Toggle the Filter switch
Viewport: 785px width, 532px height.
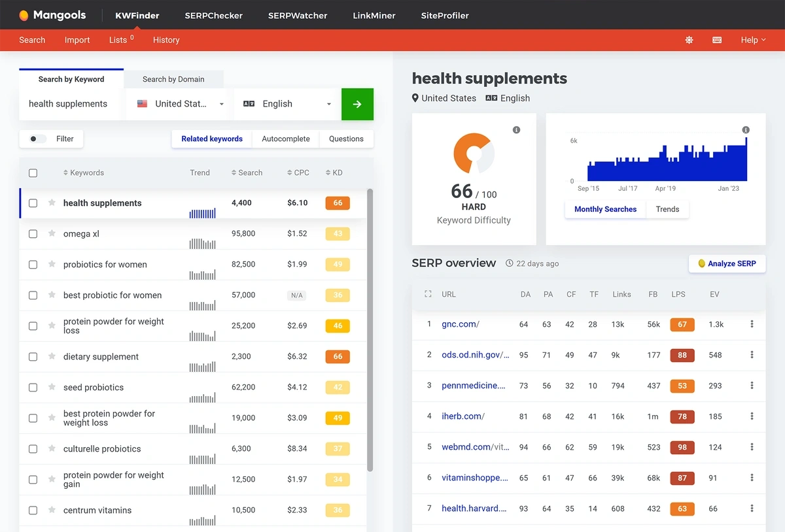tap(38, 139)
